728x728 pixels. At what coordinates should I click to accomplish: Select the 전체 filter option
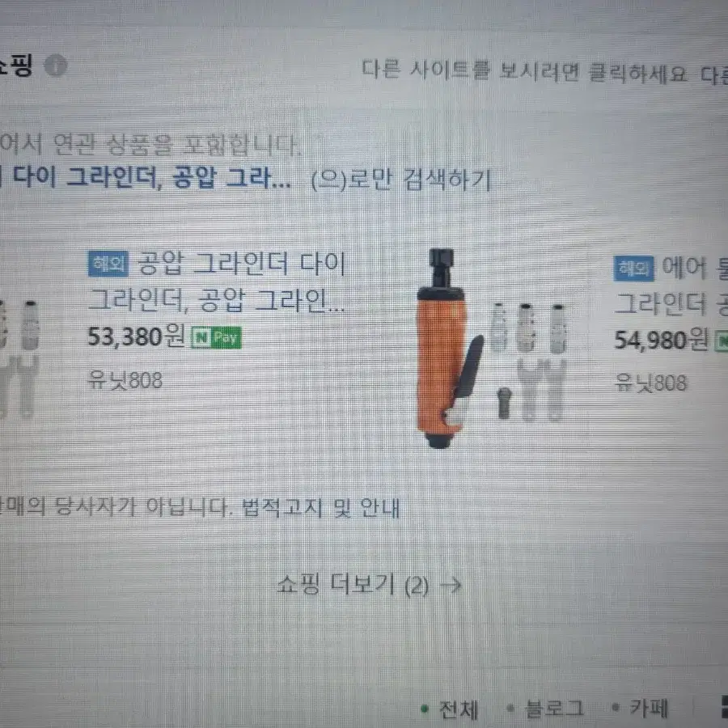click(x=450, y=709)
